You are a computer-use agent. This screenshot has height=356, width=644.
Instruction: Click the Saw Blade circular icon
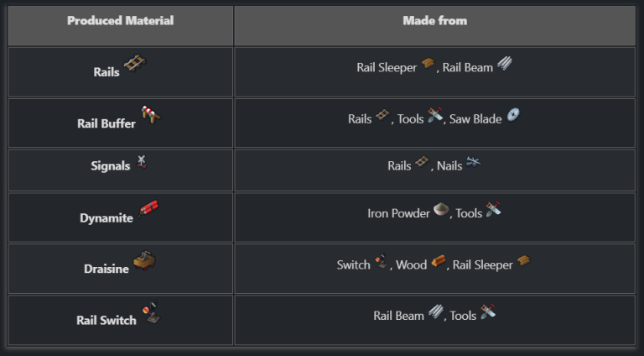(513, 114)
